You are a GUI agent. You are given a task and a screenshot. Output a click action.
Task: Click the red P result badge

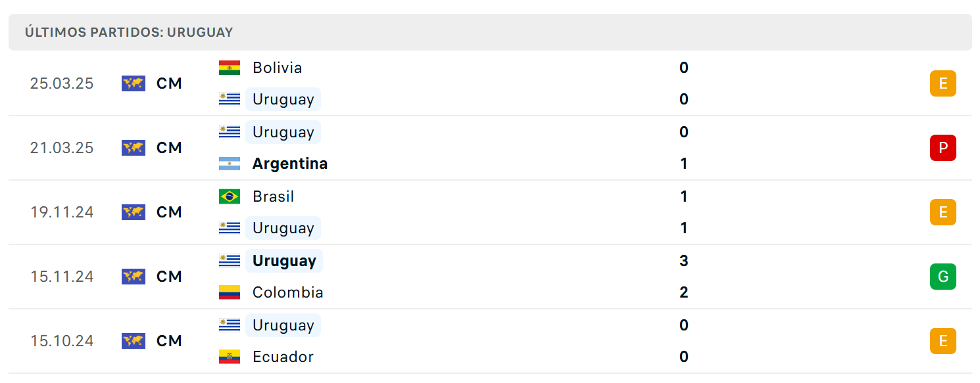coord(943,148)
